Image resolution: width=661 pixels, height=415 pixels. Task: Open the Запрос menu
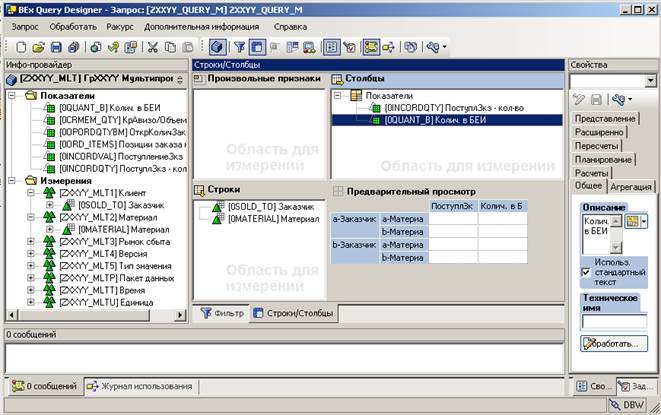point(25,27)
